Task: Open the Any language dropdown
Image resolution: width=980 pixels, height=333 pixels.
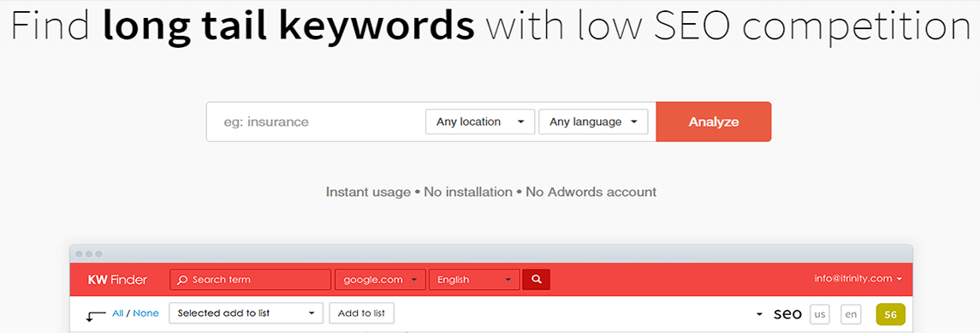Action: pyautogui.click(x=593, y=122)
